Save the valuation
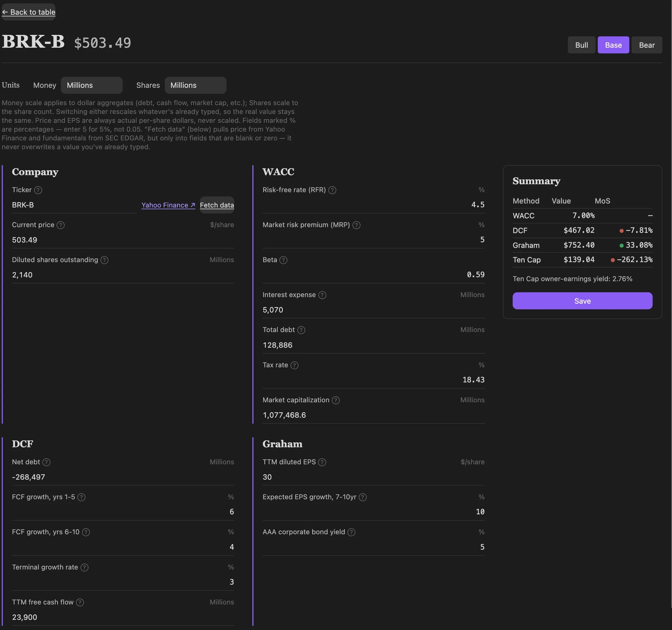 [582, 301]
